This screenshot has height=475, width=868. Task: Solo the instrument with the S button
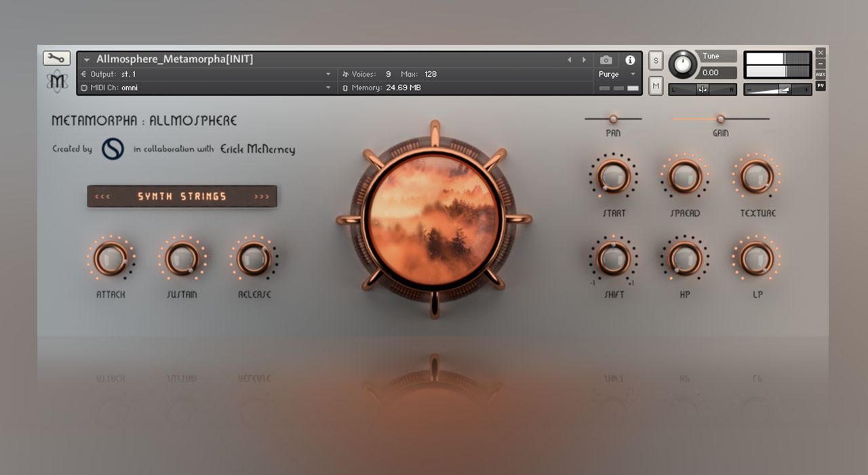[x=655, y=60]
